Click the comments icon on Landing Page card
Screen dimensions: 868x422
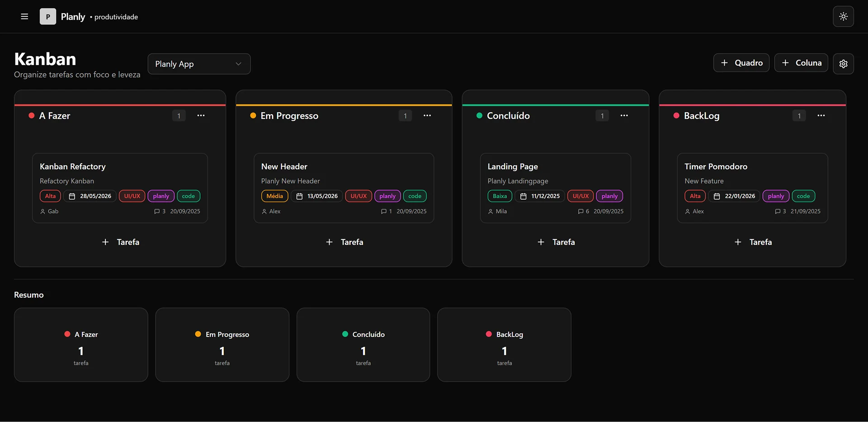(x=580, y=211)
